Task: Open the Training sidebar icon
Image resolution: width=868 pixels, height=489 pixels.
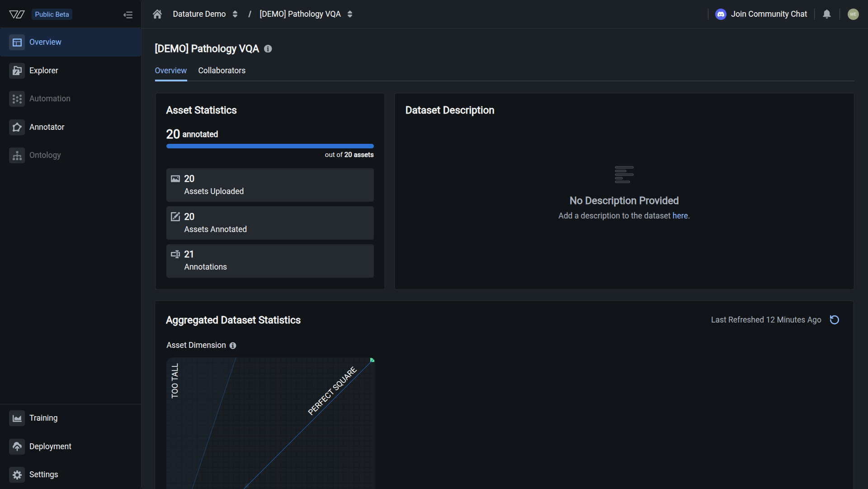Action: pos(17,418)
